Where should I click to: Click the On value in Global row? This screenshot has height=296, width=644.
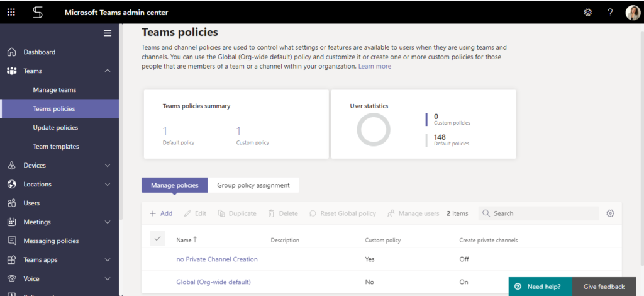tap(464, 282)
